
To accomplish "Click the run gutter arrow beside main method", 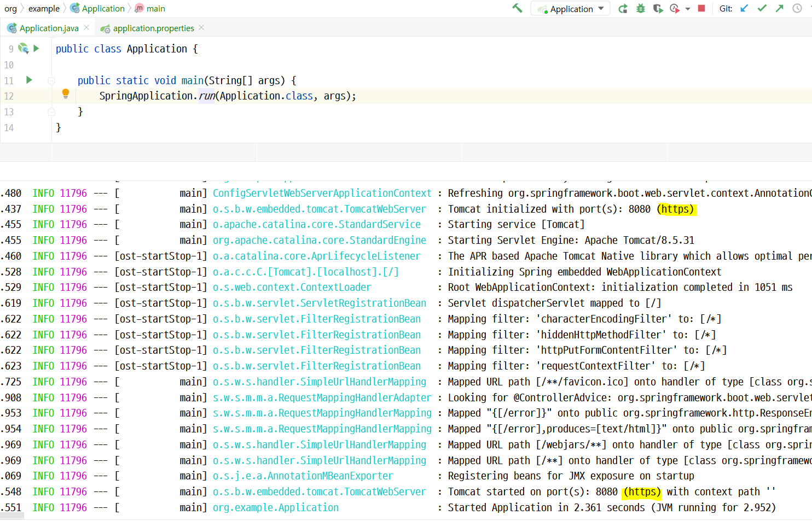I will point(28,80).
